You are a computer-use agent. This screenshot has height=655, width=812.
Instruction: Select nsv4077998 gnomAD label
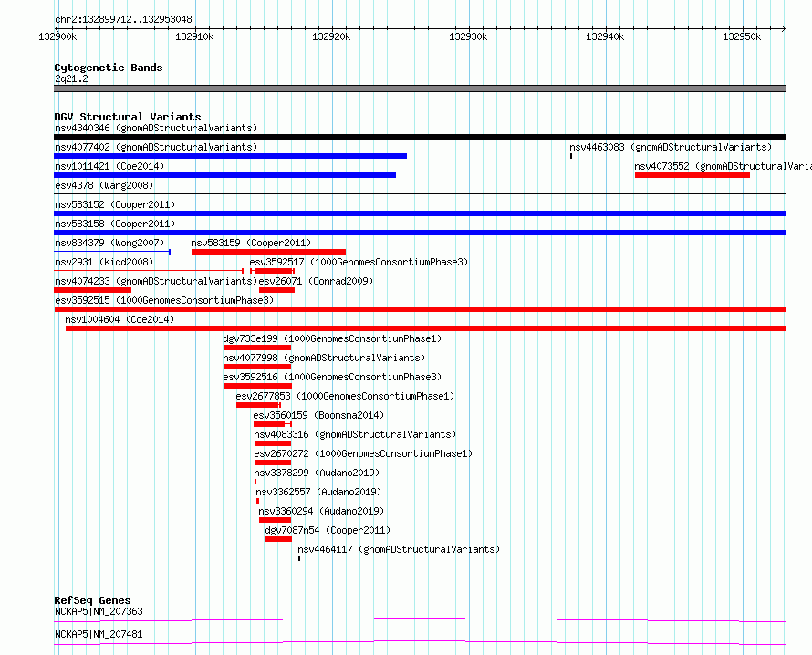[x=324, y=358]
